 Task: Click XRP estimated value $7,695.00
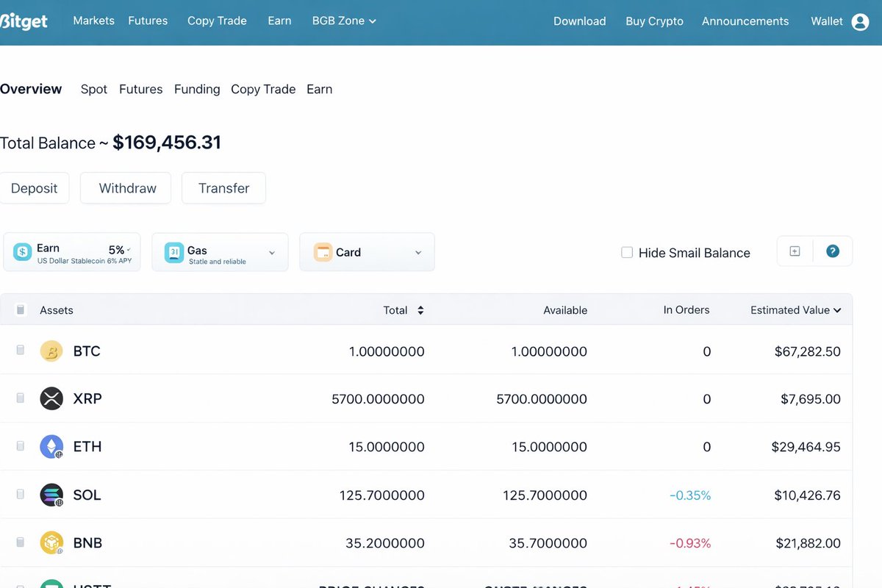[811, 399]
